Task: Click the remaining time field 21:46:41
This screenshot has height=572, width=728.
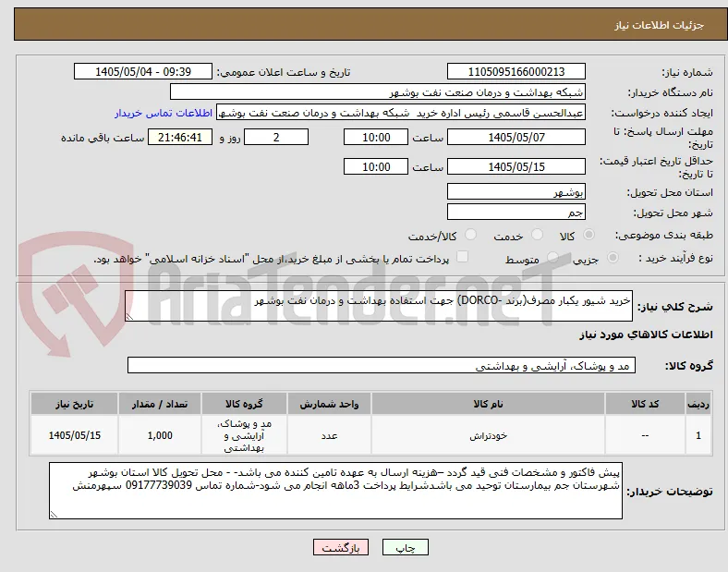Action: click(x=180, y=138)
